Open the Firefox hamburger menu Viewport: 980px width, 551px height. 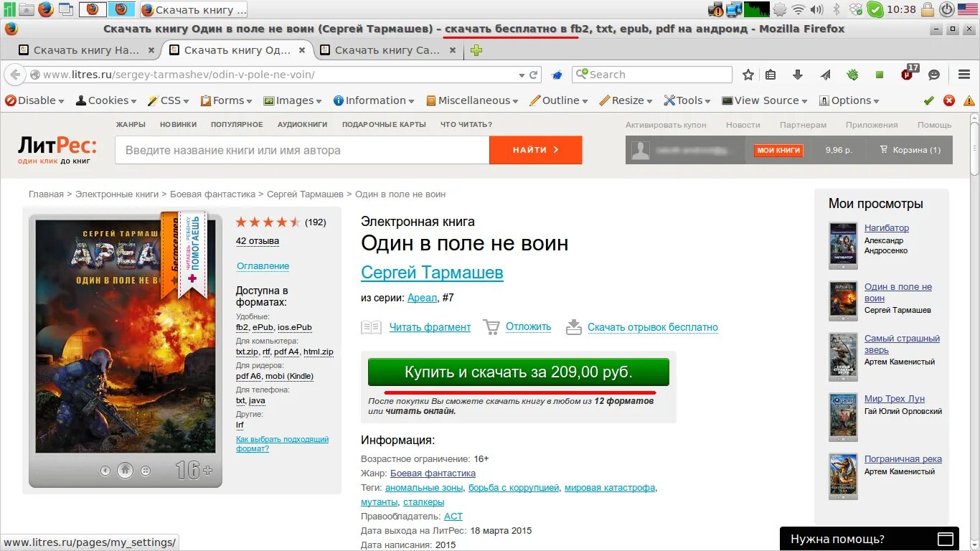tap(964, 75)
